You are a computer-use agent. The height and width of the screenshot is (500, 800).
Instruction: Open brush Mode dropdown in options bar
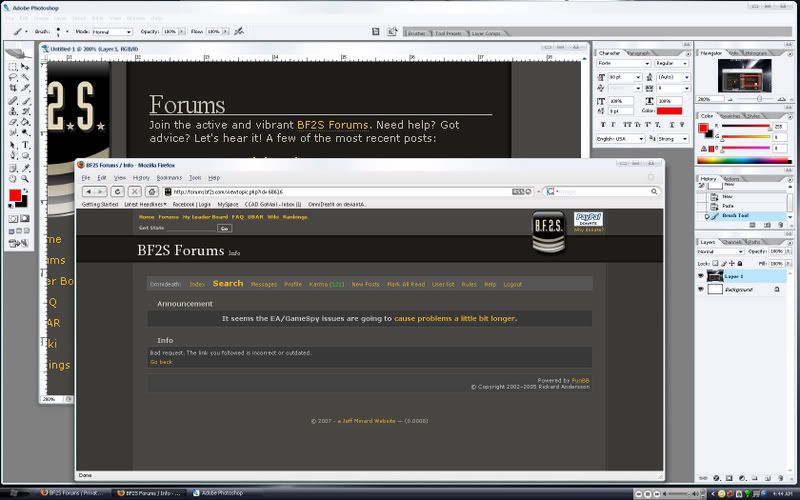[x=112, y=32]
